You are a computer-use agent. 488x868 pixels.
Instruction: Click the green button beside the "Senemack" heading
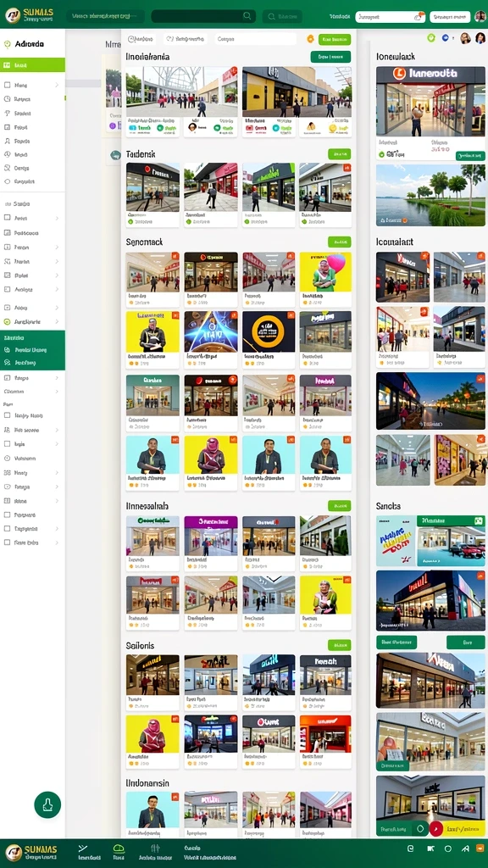click(x=339, y=242)
